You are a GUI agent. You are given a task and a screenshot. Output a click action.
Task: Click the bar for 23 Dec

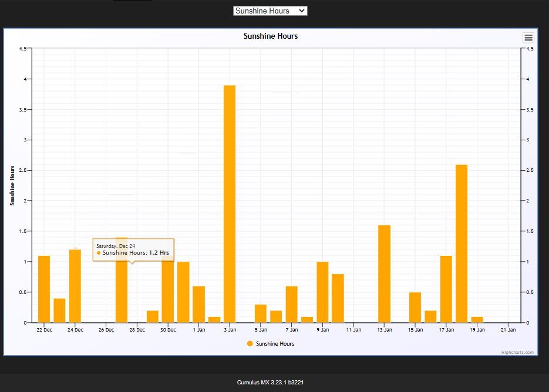pos(59,310)
